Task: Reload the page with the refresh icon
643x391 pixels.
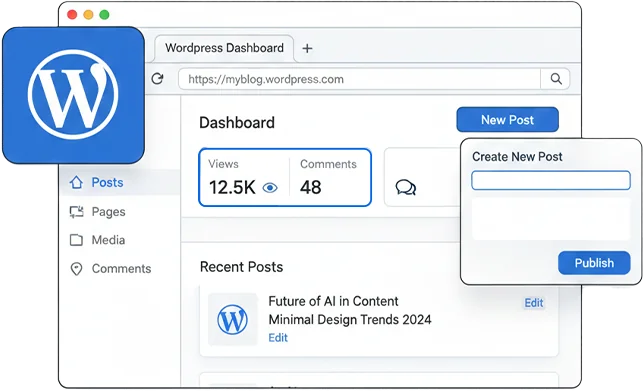Action: 157,78
